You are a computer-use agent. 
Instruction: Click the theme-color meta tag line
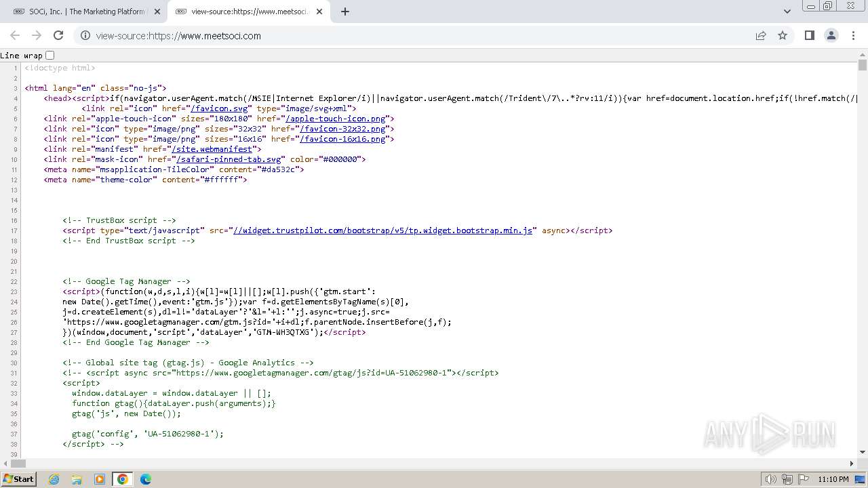pos(145,180)
